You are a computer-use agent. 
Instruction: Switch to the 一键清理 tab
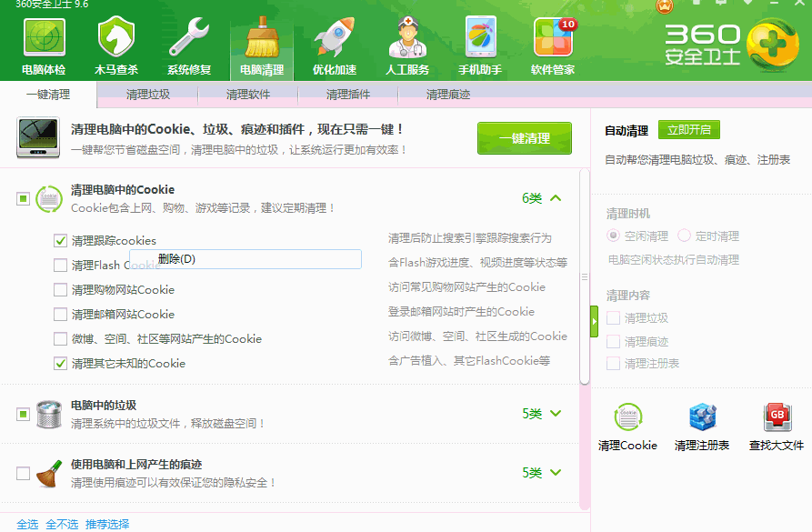[48, 95]
